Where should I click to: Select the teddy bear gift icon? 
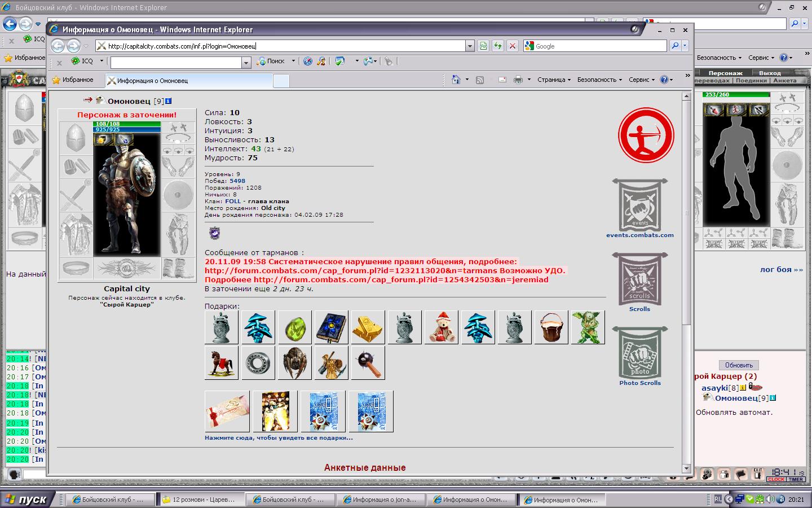click(441, 327)
